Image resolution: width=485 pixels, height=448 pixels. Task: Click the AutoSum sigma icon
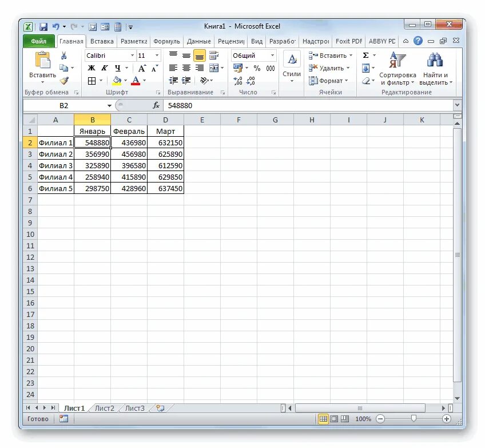point(365,55)
